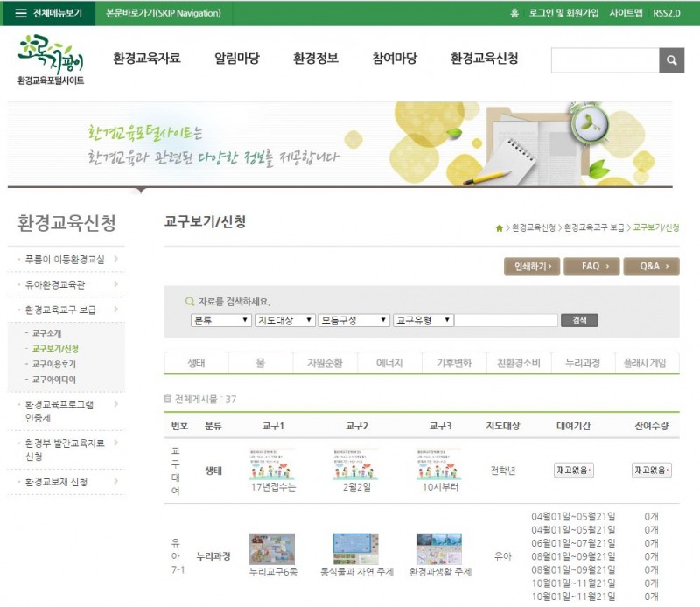Click arrow next to 환경교육교구 보급
This screenshot has width=700, height=607.
click(x=116, y=309)
